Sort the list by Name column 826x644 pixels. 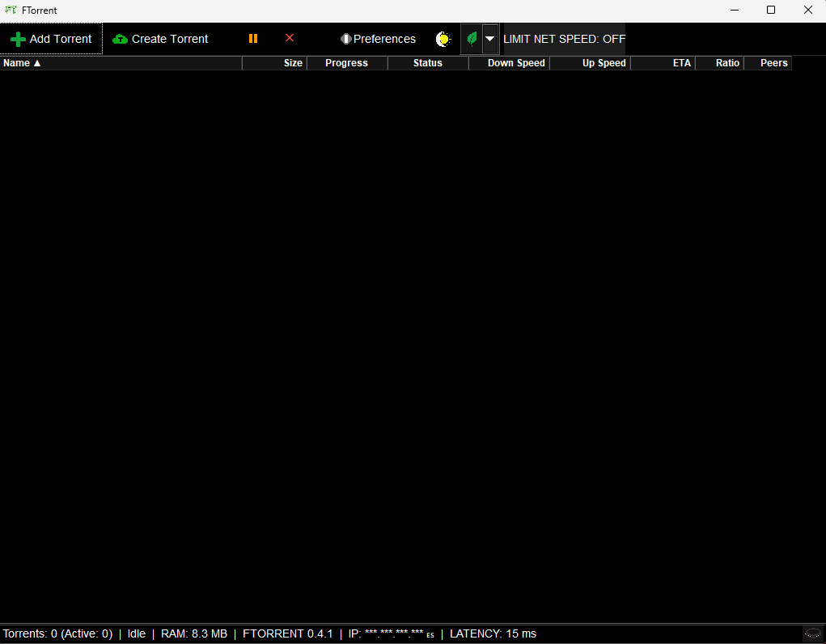(121, 63)
